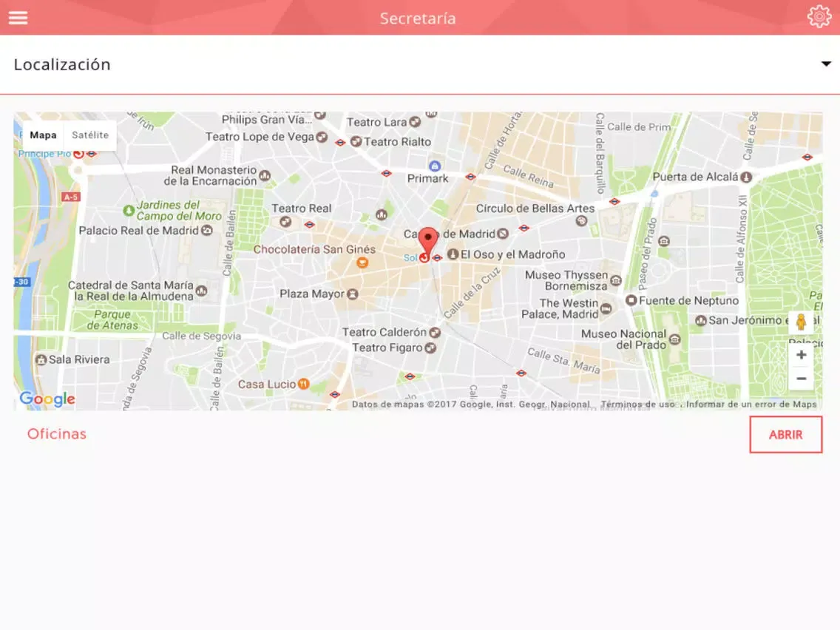Viewport: 840px width, 630px height.
Task: Click the A-5 highway badge
Action: [71, 197]
